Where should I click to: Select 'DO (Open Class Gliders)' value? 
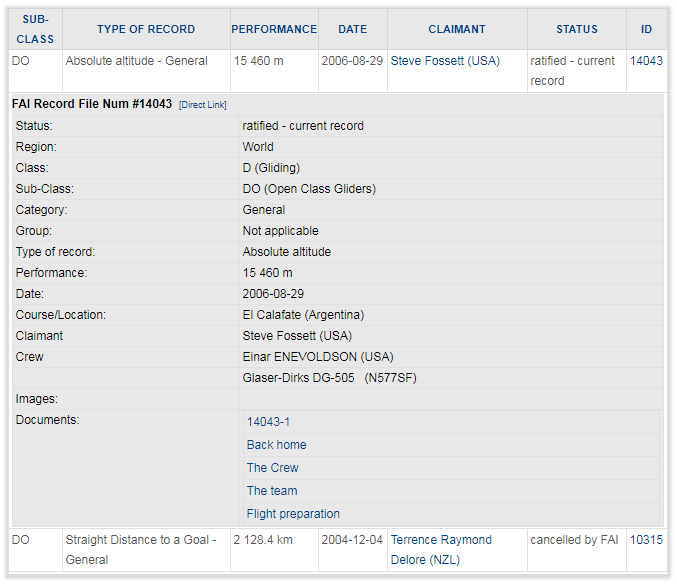click(309, 189)
